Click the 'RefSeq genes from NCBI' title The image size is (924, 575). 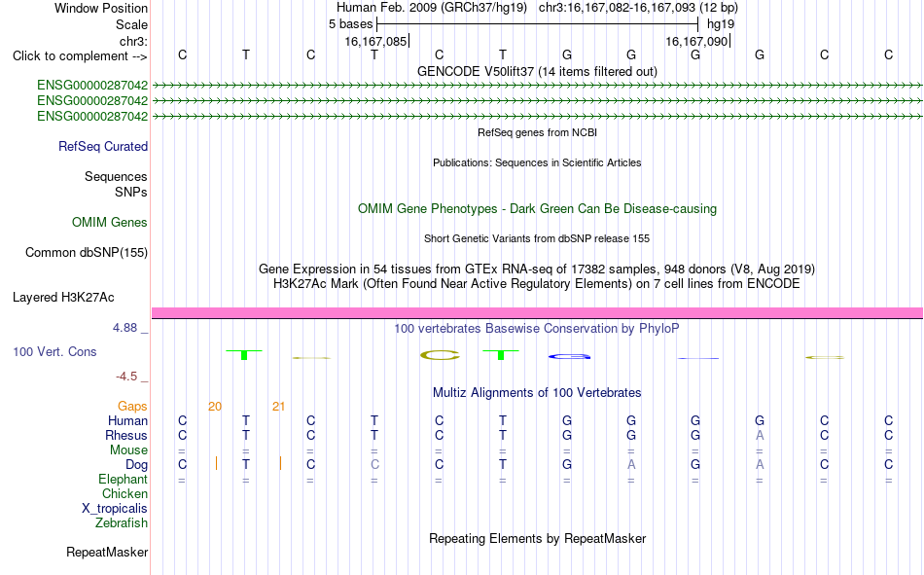(x=537, y=132)
